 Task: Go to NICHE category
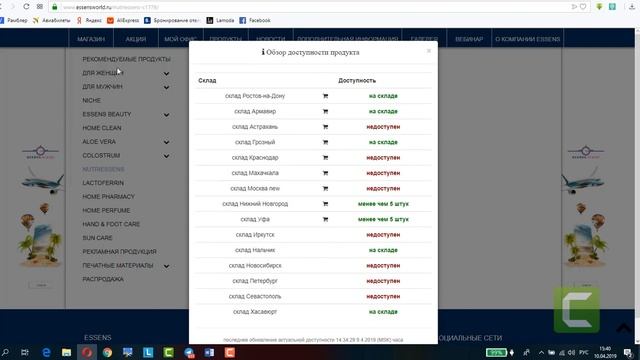pos(91,100)
